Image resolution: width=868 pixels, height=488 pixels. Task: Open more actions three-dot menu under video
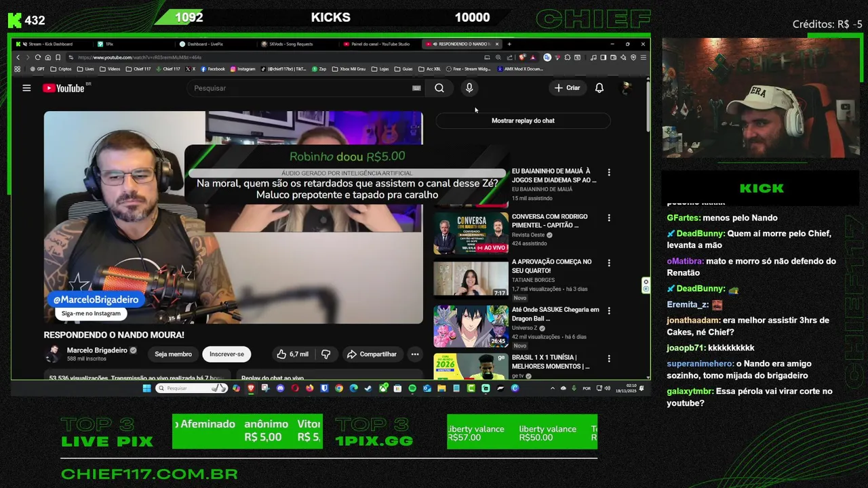(x=415, y=354)
